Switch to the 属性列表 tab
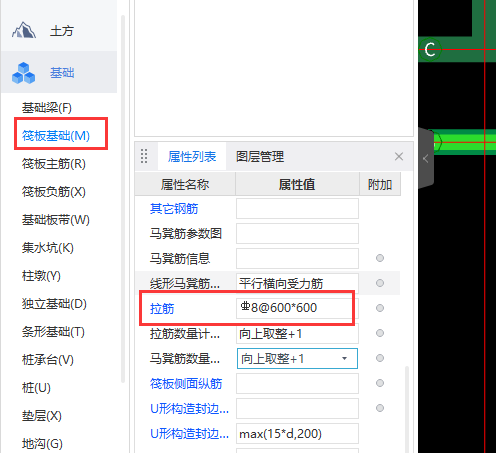This screenshot has height=453, width=496. pyautogui.click(x=192, y=156)
